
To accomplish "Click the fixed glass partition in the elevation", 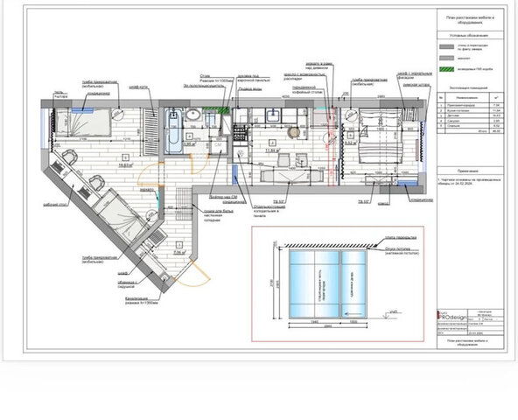I will pyautogui.click(x=314, y=283).
